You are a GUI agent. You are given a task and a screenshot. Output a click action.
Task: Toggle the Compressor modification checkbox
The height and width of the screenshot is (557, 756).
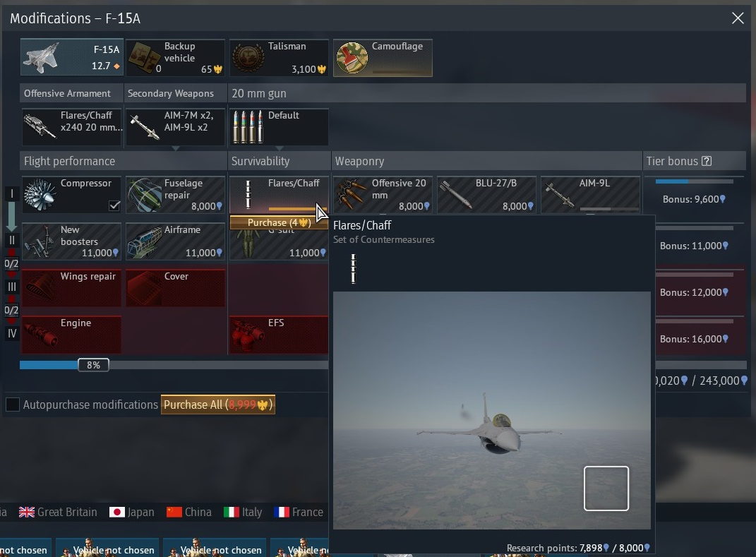(114, 206)
